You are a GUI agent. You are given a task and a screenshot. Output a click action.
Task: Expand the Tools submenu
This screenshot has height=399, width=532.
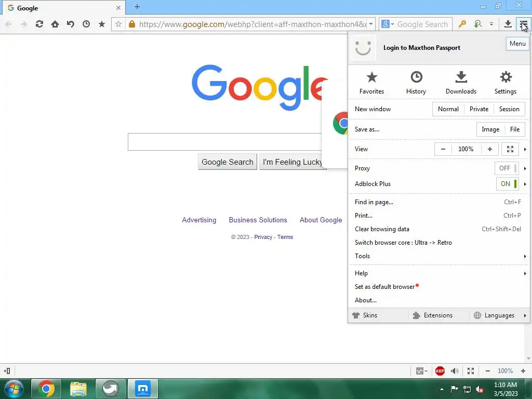(x=439, y=256)
